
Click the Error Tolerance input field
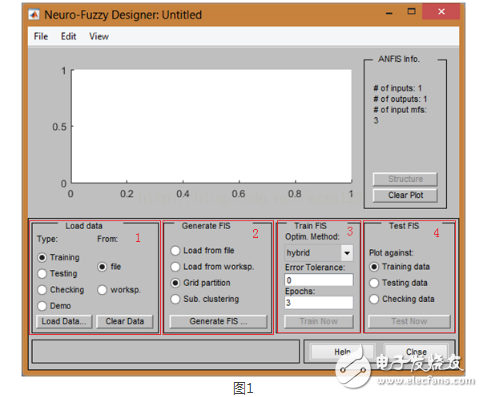click(x=319, y=280)
